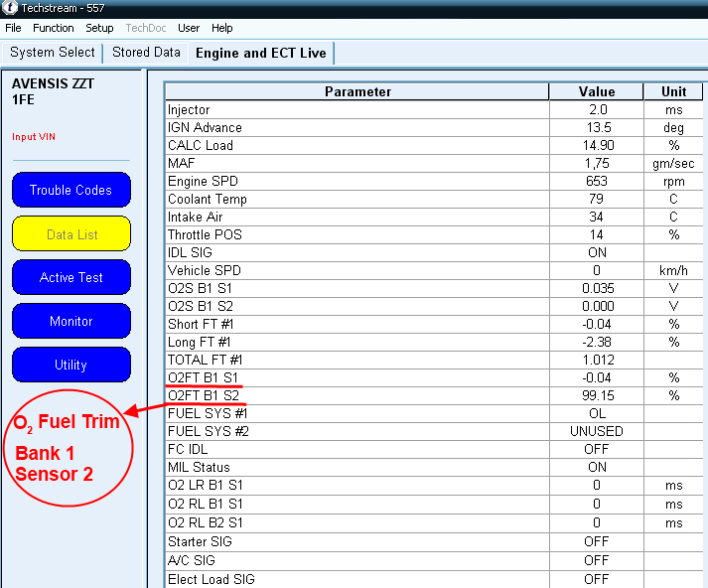Select the TOTAL FT #1 parameter
The width and height of the screenshot is (708, 588).
point(434,360)
